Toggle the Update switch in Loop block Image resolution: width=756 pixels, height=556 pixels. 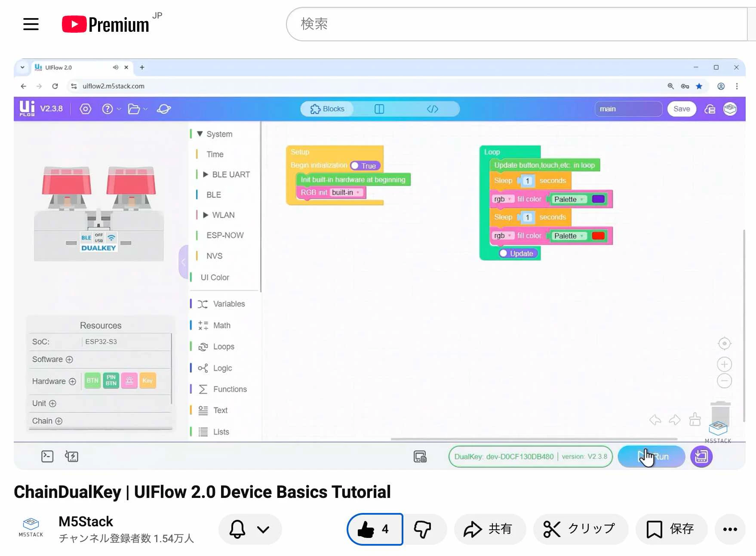[x=518, y=253]
